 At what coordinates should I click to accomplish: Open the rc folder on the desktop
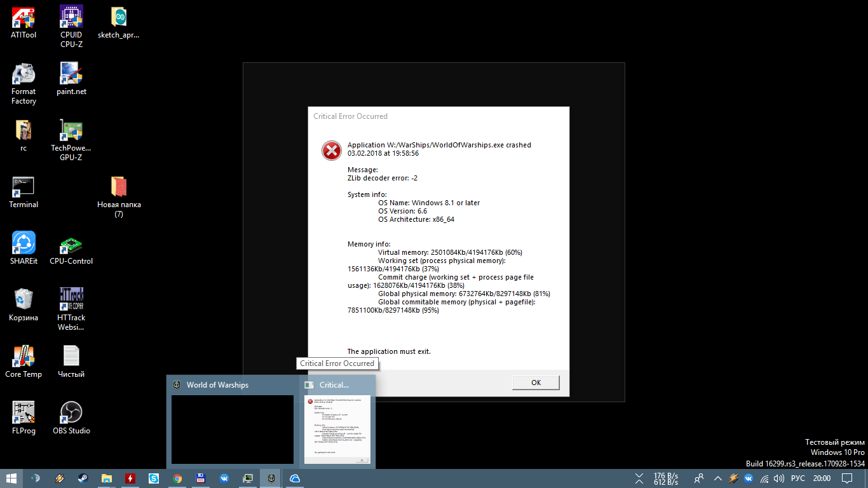pyautogui.click(x=24, y=135)
